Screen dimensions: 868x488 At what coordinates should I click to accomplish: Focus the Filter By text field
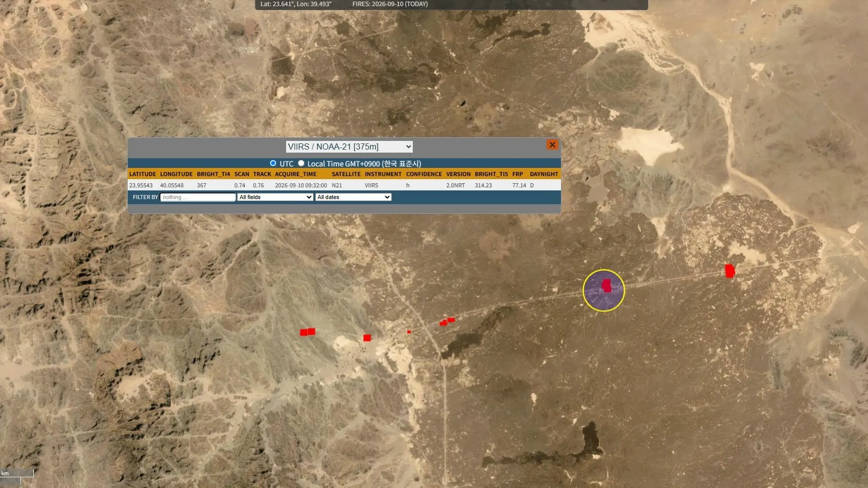[x=198, y=197]
